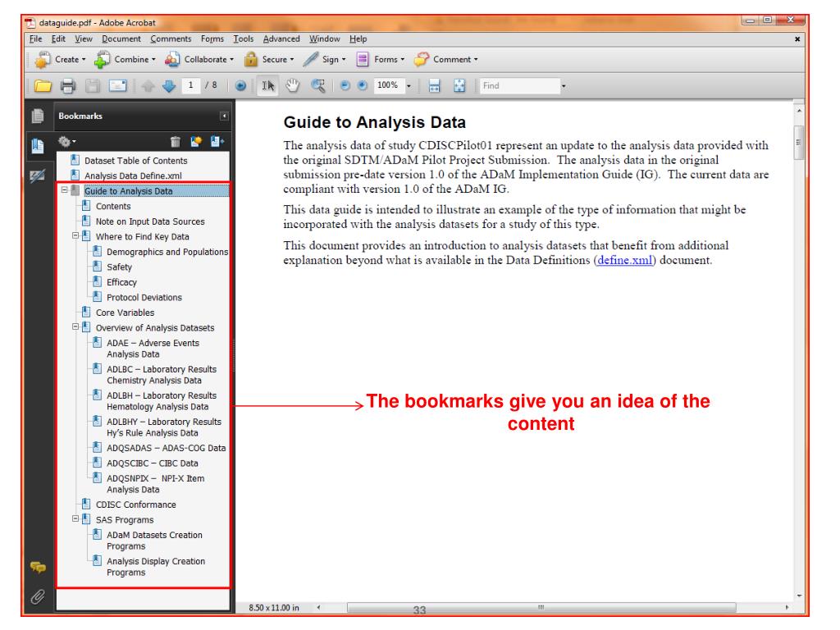The image size is (840, 630).
Task: Open the Tools menu
Action: (x=243, y=39)
